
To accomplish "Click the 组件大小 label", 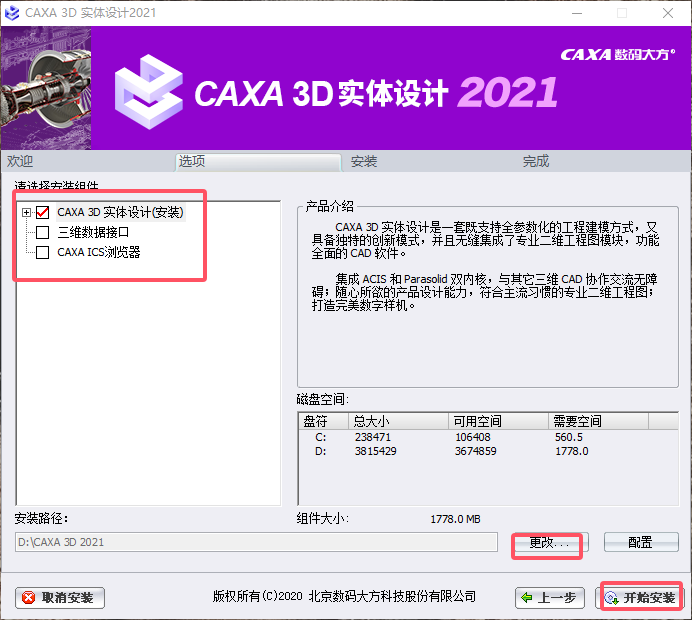I will 323,519.
